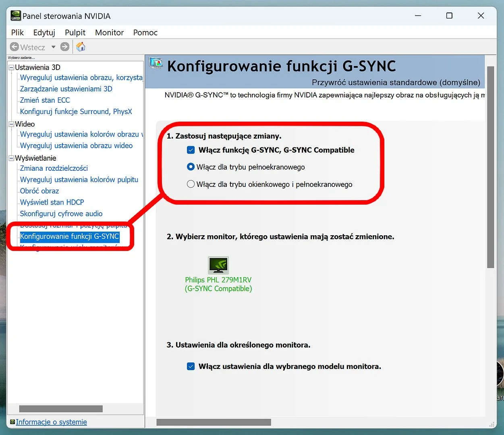The height and width of the screenshot is (435, 504).
Task: Close the Panel sterowania NVIDIA window
Action: (481, 16)
